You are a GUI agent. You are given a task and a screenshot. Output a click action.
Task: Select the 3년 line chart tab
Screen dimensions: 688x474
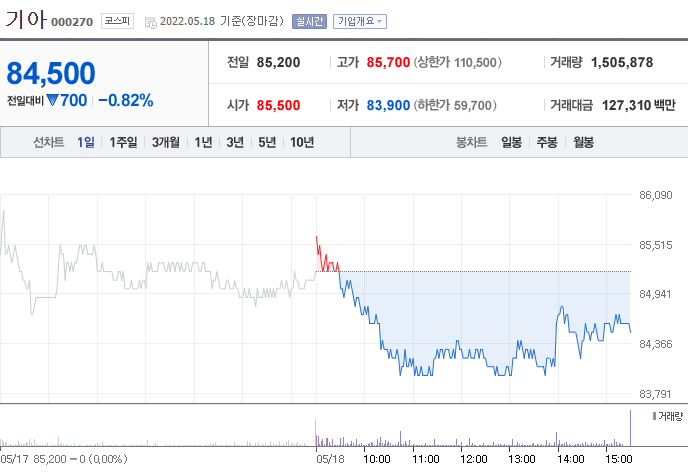tap(235, 142)
